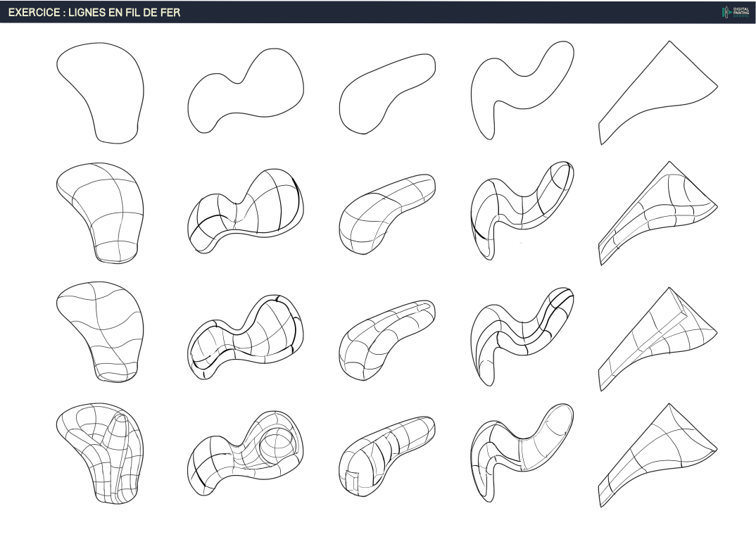
Task: Select the pear blob with wavy contour lines
Action: pyautogui.click(x=102, y=331)
